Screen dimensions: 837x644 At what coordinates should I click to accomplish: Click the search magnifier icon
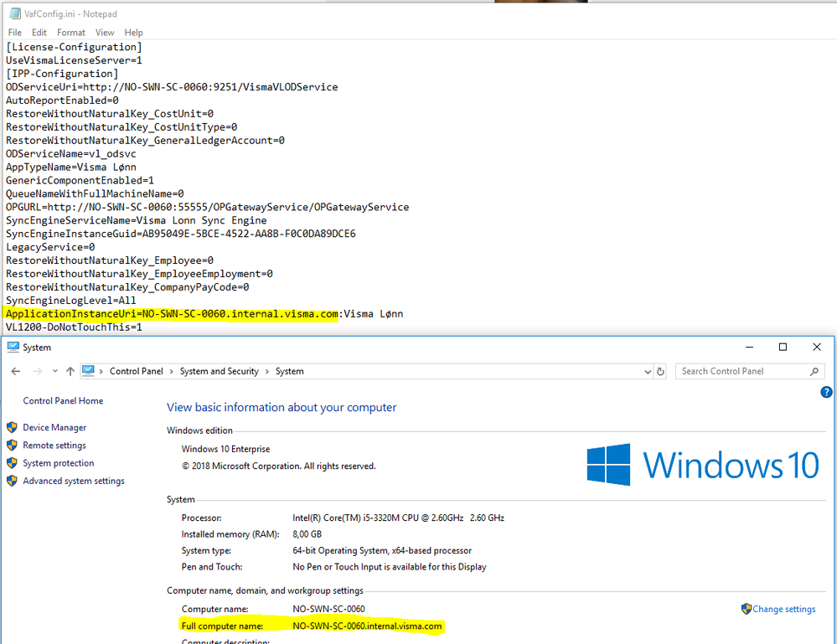pos(814,371)
